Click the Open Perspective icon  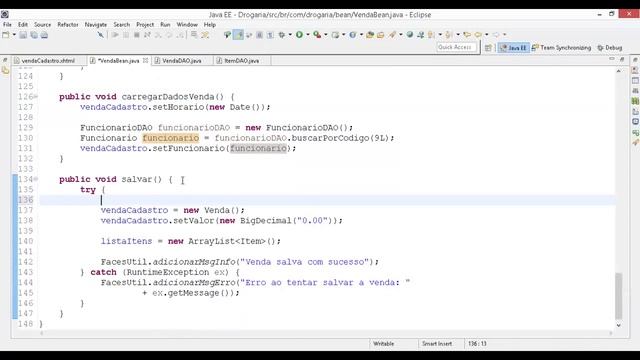click(488, 48)
